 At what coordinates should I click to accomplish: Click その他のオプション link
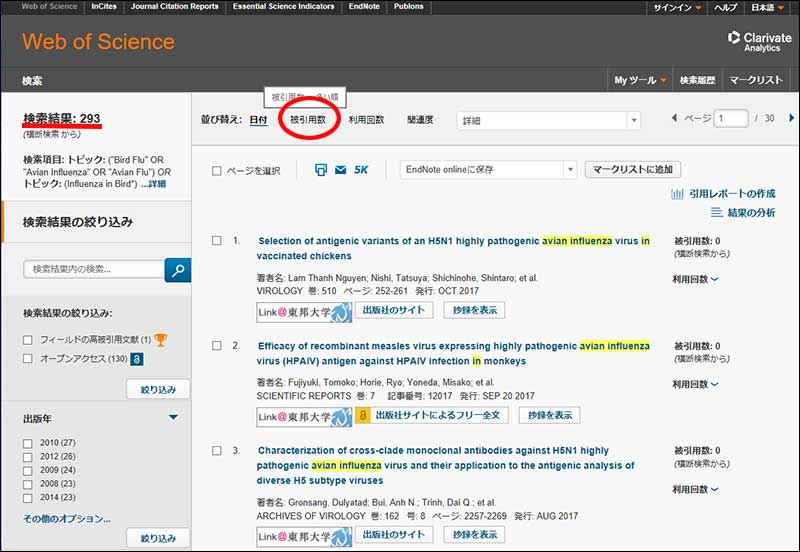(67, 519)
